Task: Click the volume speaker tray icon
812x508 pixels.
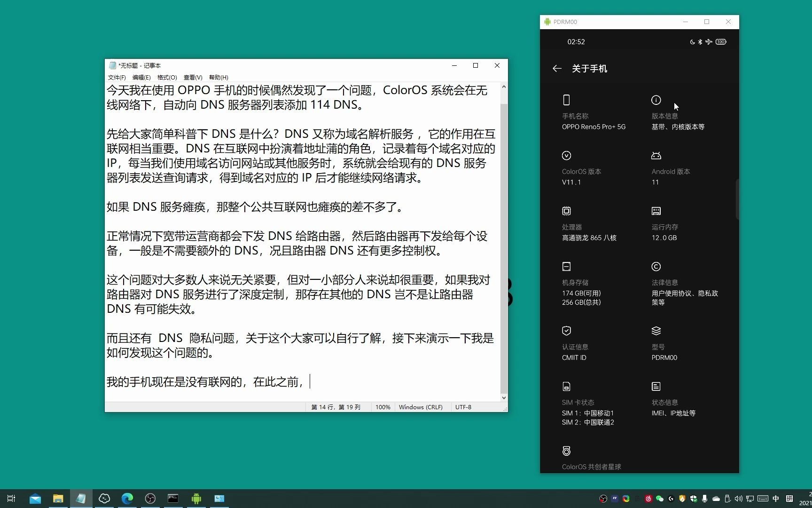Action: [x=739, y=499]
